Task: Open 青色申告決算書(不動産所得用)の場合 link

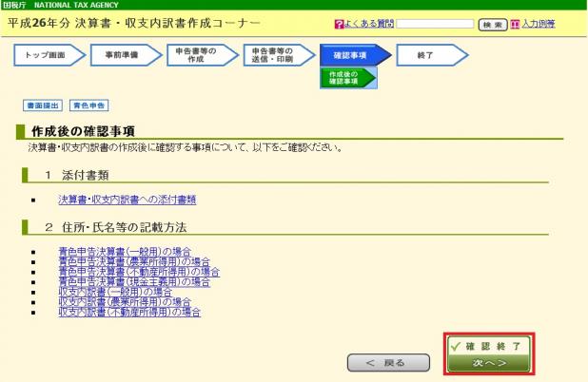Action: click(x=139, y=271)
